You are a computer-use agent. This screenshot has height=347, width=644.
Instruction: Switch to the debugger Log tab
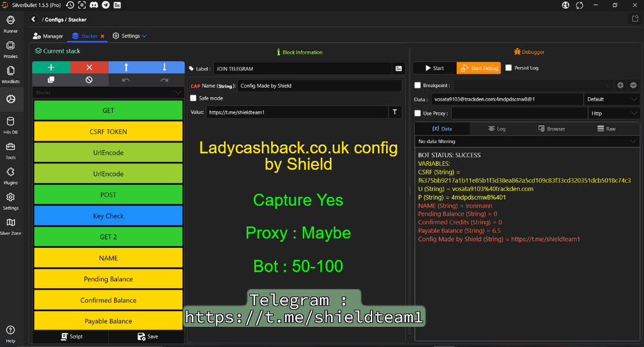coord(496,129)
